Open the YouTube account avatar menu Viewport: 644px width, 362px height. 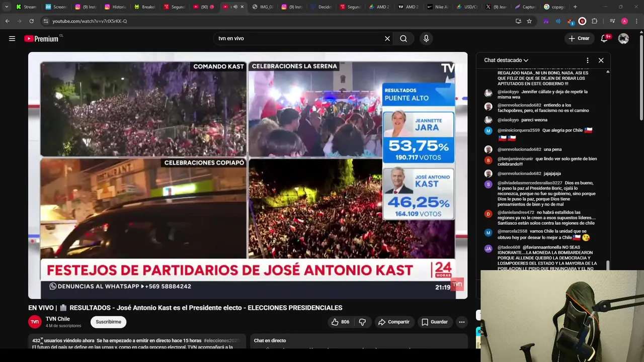click(x=623, y=38)
